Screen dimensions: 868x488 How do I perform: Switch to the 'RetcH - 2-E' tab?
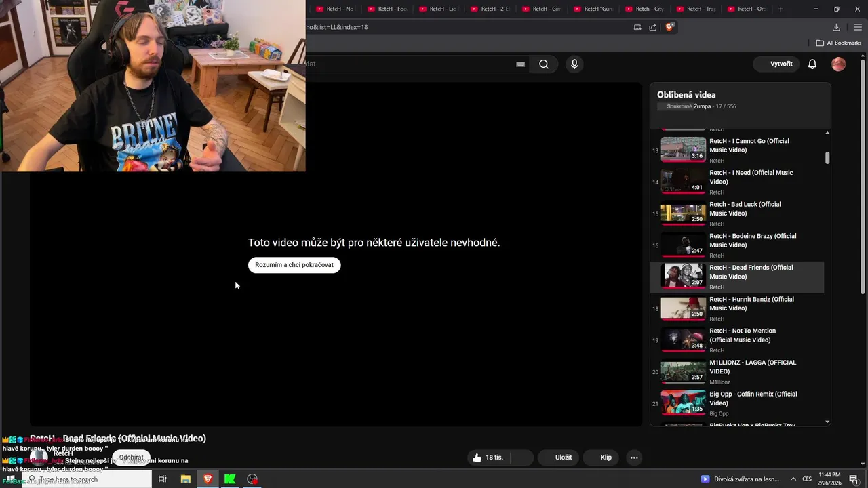tap(490, 9)
